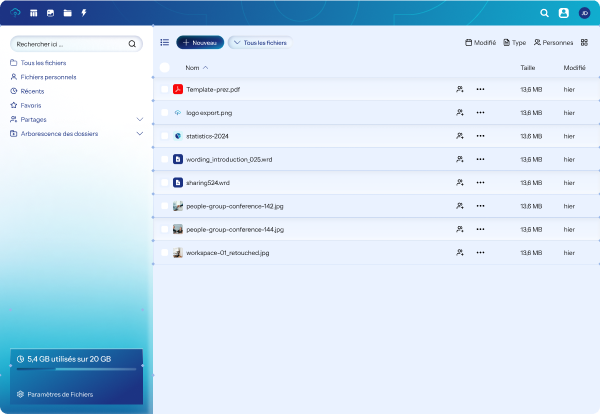
Task: Share logo export.png via share icon
Action: (460, 112)
